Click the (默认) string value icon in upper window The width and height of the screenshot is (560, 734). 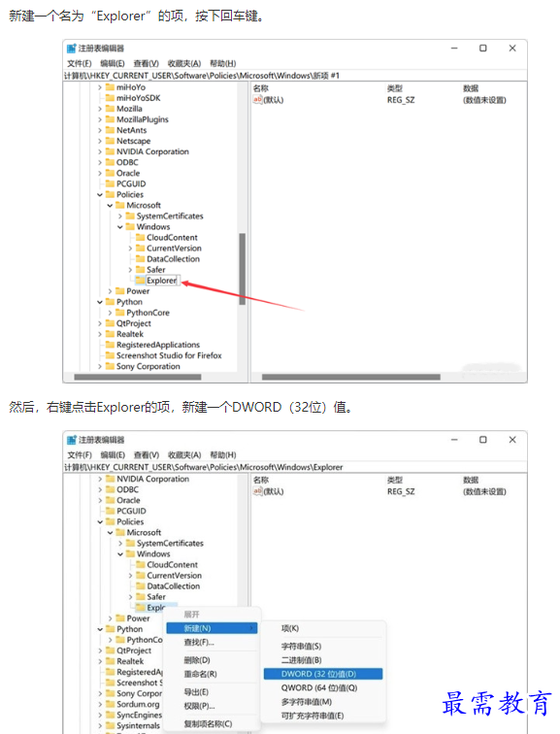point(258,100)
